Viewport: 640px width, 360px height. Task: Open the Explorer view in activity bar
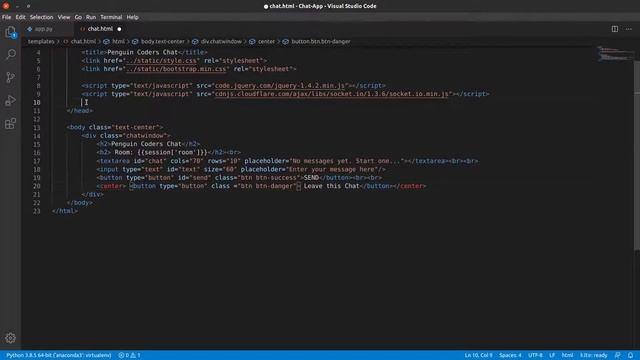click(11, 32)
